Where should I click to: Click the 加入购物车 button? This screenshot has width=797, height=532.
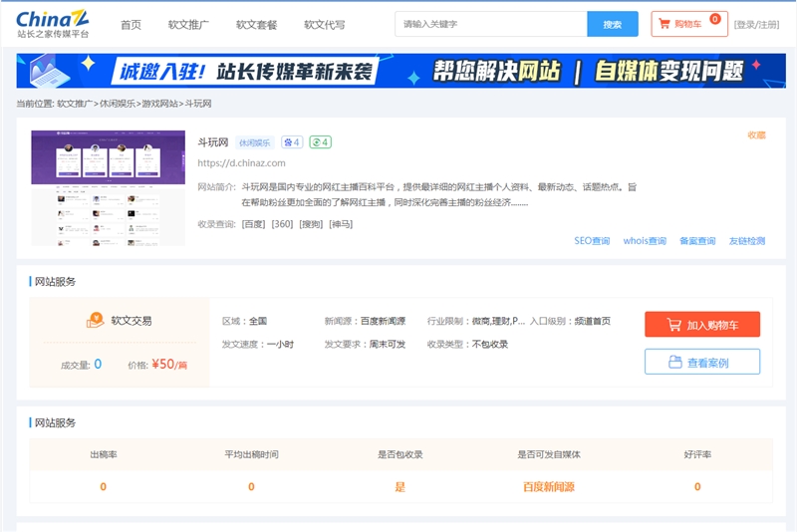point(702,324)
